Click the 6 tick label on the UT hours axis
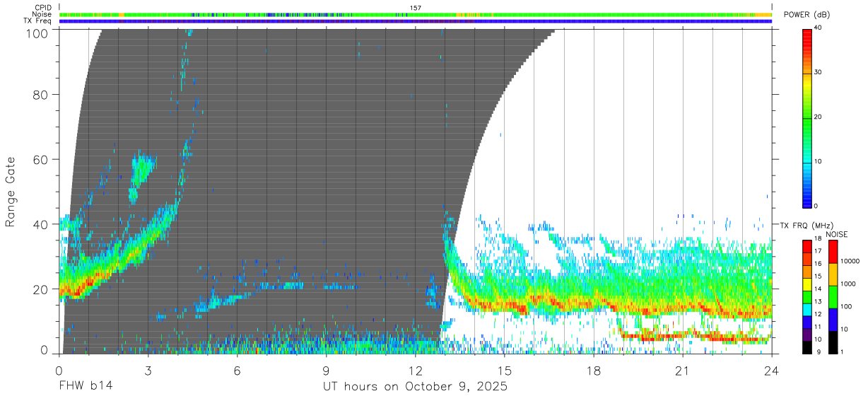Screen dimensions: 868x401 coord(237,371)
